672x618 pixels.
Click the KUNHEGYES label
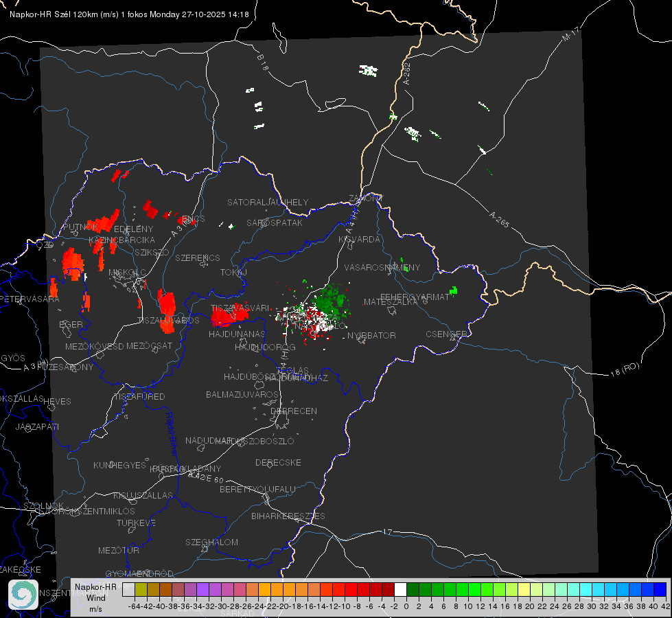click(119, 465)
